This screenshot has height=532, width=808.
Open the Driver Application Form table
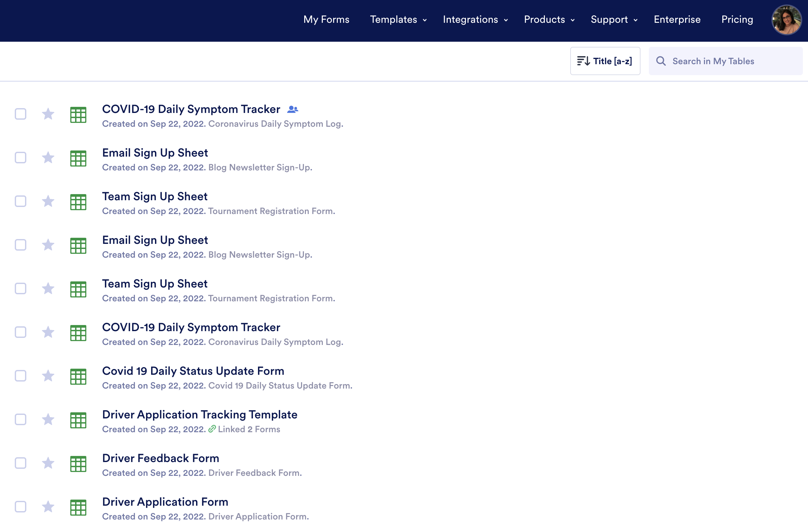(165, 502)
